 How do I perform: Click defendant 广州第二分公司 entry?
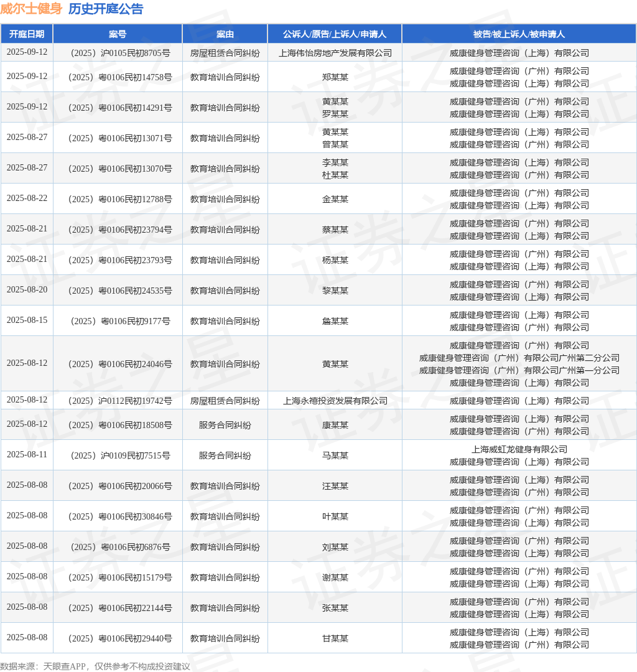pyautogui.click(x=519, y=357)
